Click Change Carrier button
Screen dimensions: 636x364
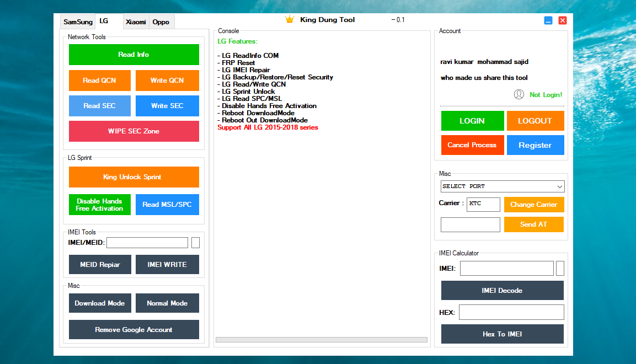click(534, 205)
